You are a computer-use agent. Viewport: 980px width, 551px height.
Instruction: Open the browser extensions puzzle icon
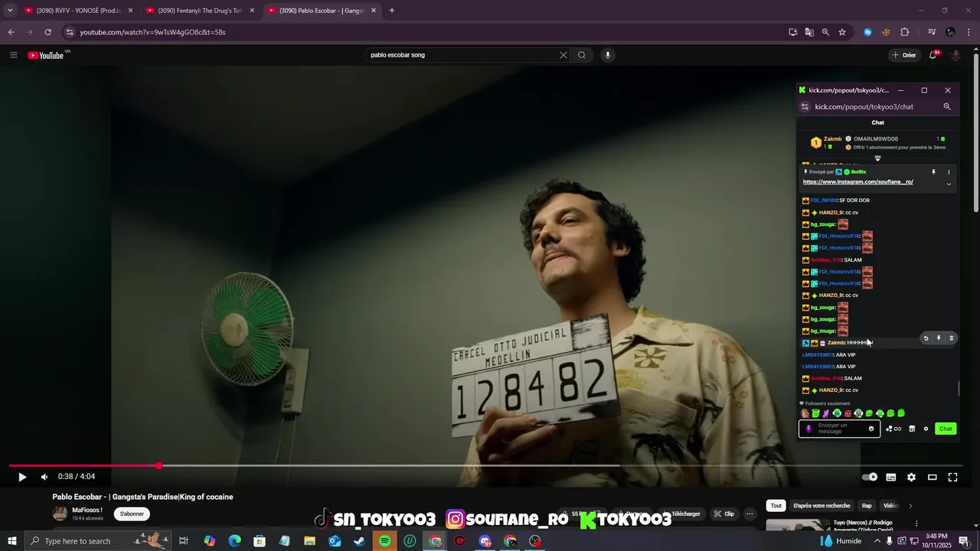(x=905, y=32)
